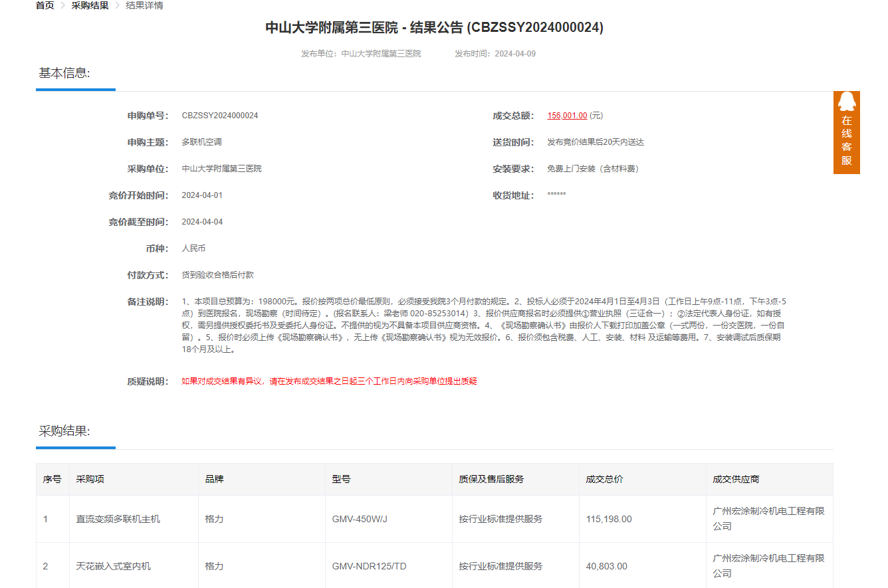Click the 采购项 table column header
Viewport: 888px width, 588px height.
point(90,479)
